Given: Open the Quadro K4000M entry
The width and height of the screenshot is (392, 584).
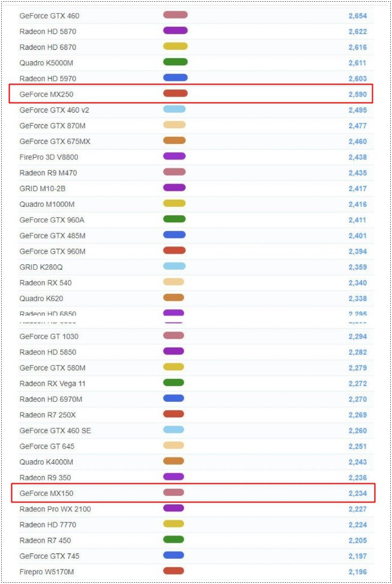Looking at the screenshot, I should click(46, 462).
